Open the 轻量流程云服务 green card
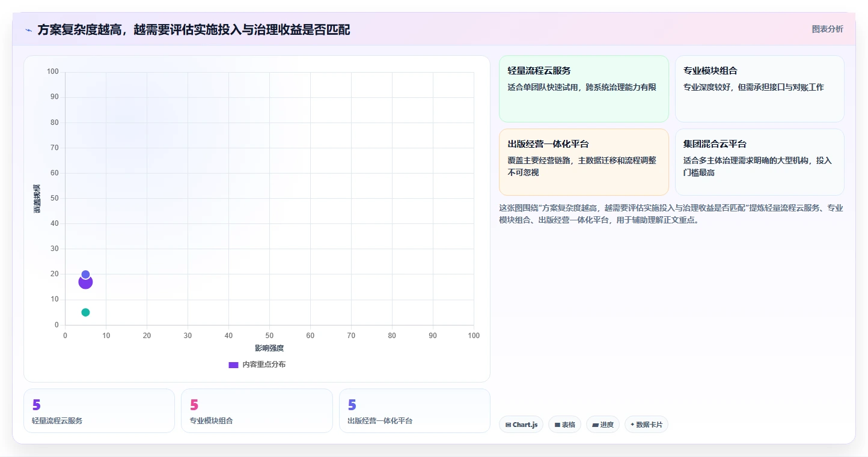Screen dimensions: 868x457 [584, 89]
